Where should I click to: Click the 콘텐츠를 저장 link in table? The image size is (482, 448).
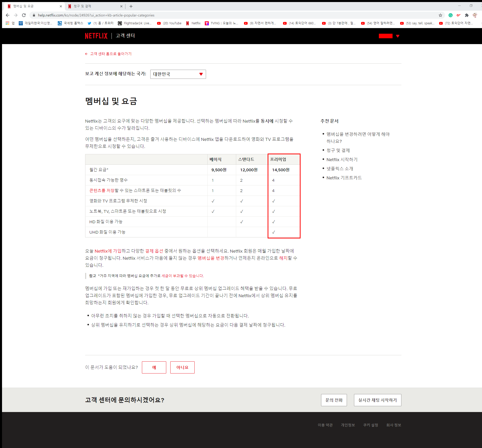(x=102, y=190)
